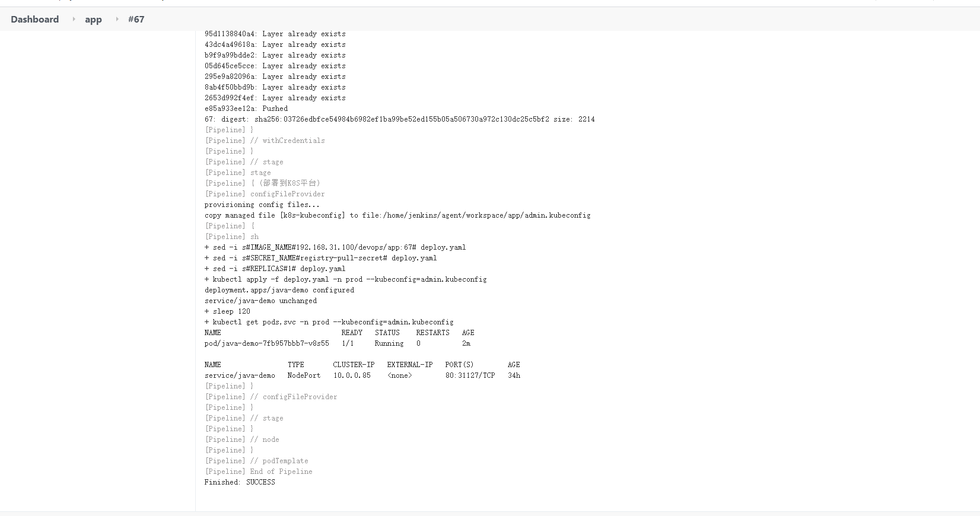Expand the chevron after app breadcrumb

pyautogui.click(x=116, y=19)
